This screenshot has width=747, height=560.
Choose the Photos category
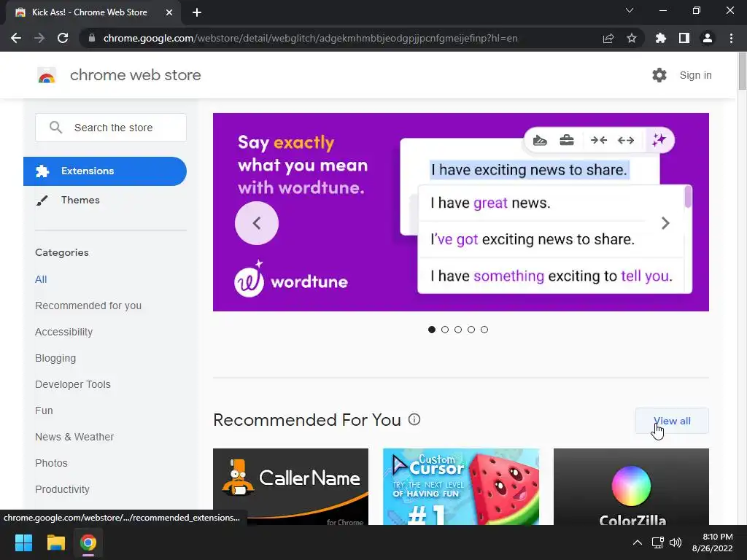click(x=52, y=463)
